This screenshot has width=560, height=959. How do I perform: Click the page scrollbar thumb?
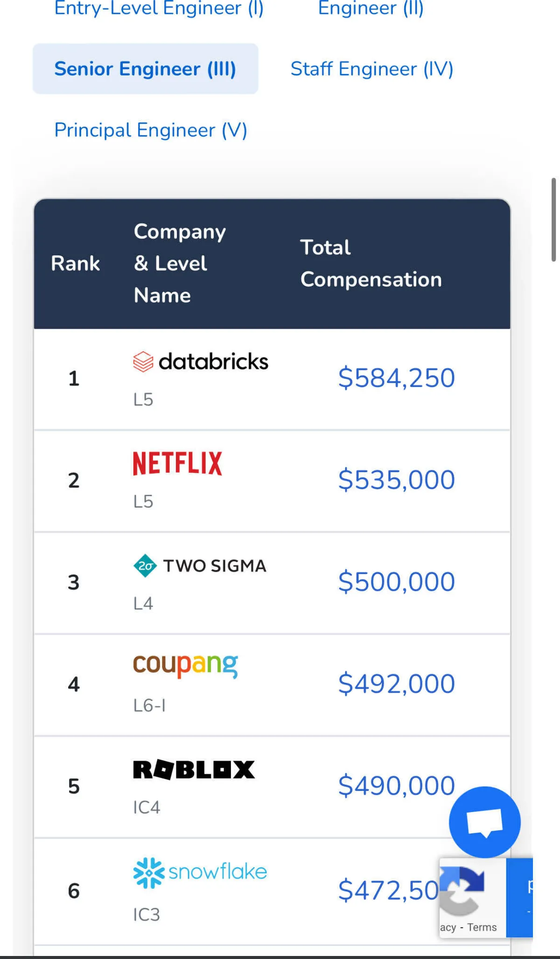point(553,219)
